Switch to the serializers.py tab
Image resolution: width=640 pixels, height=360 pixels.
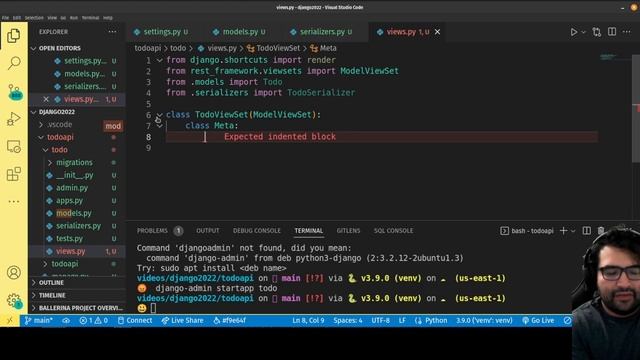coord(322,32)
